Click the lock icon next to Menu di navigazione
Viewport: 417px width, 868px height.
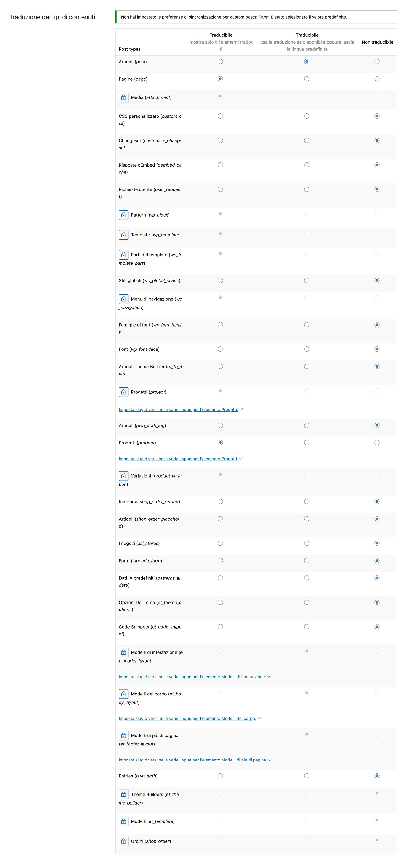(123, 299)
